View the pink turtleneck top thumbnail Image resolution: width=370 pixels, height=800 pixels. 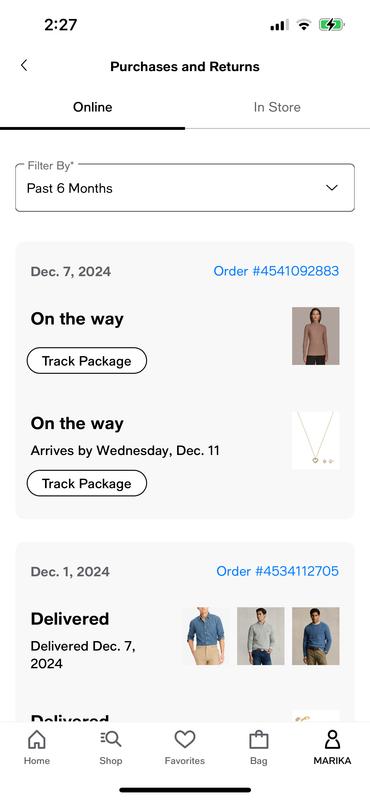tap(315, 336)
